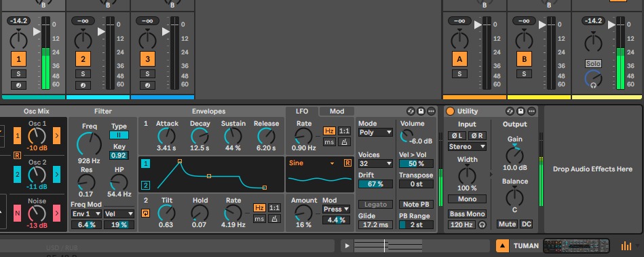Set Envelope 2 rate to ms mode

point(259,219)
